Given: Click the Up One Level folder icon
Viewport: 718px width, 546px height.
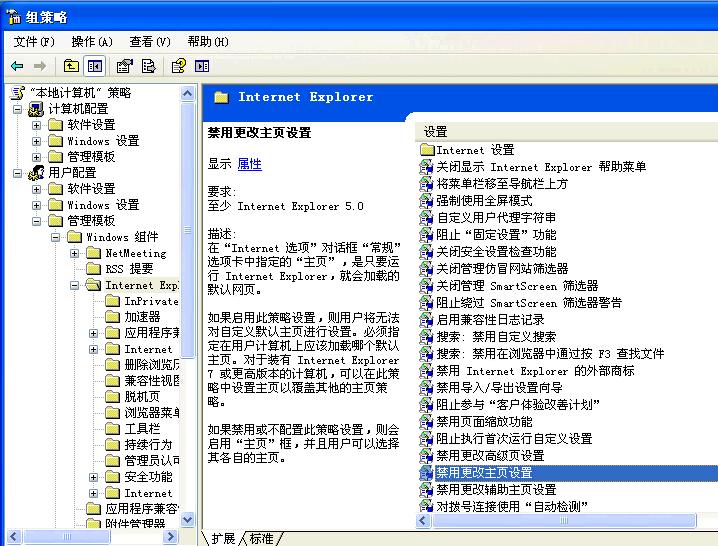Looking at the screenshot, I should (71, 66).
